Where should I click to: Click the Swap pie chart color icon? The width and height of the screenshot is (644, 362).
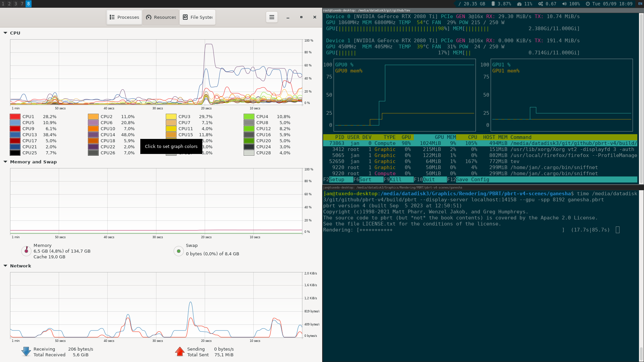179,251
